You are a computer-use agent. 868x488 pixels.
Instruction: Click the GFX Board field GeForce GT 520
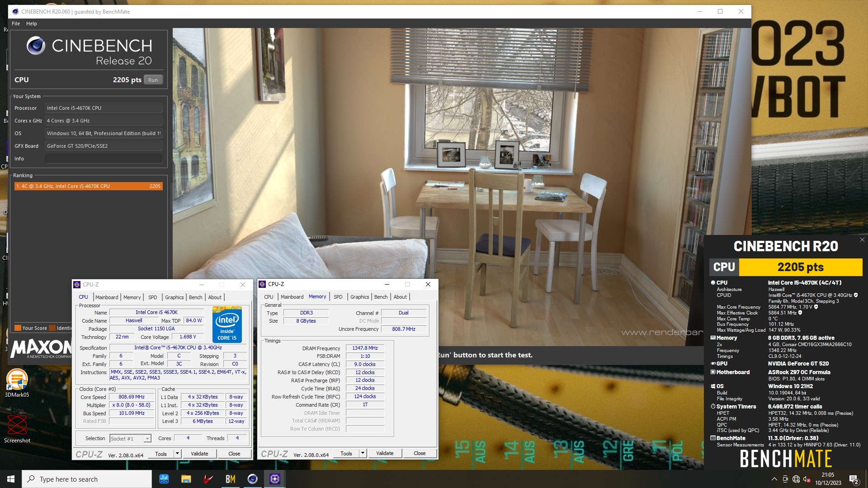tap(104, 146)
